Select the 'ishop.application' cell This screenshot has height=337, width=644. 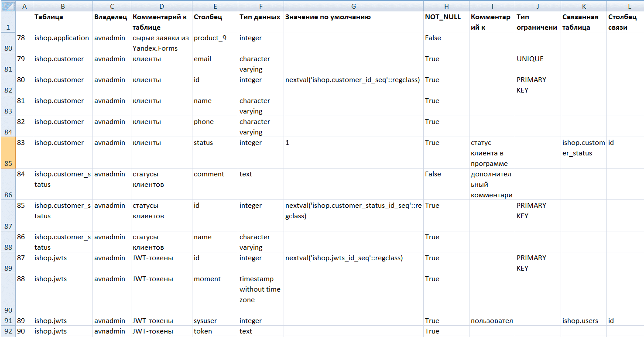pyautogui.click(x=63, y=43)
